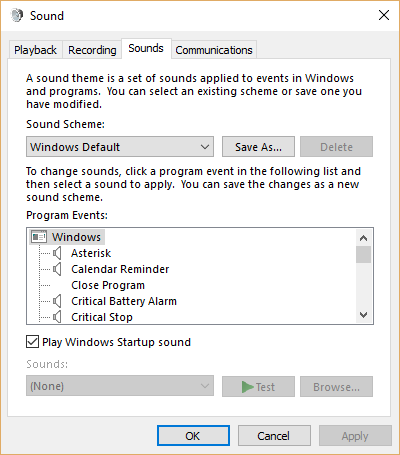Open the Communications tab
Viewport: 400px width, 455px height.
pyautogui.click(x=214, y=50)
